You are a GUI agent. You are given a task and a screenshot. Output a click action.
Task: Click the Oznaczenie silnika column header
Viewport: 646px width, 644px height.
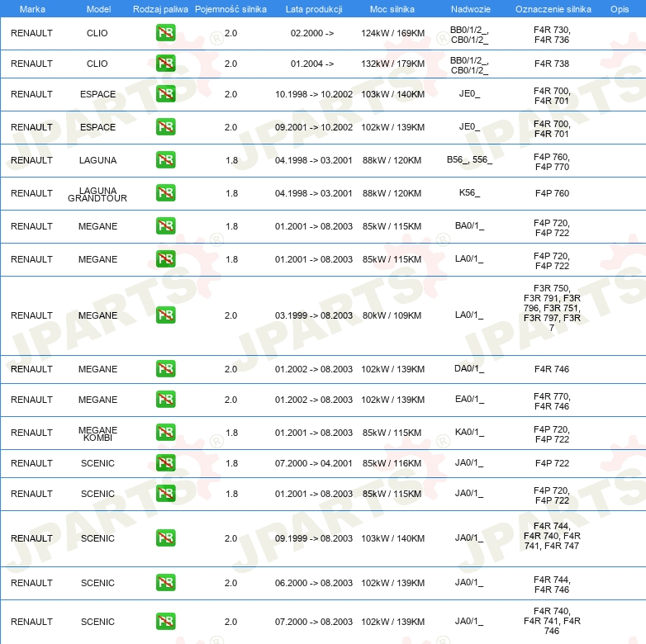click(553, 9)
